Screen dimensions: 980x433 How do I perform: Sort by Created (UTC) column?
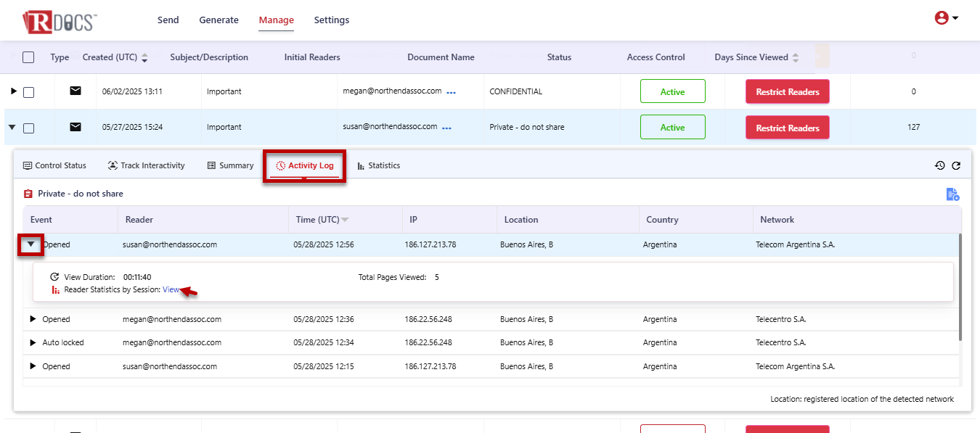click(x=144, y=57)
